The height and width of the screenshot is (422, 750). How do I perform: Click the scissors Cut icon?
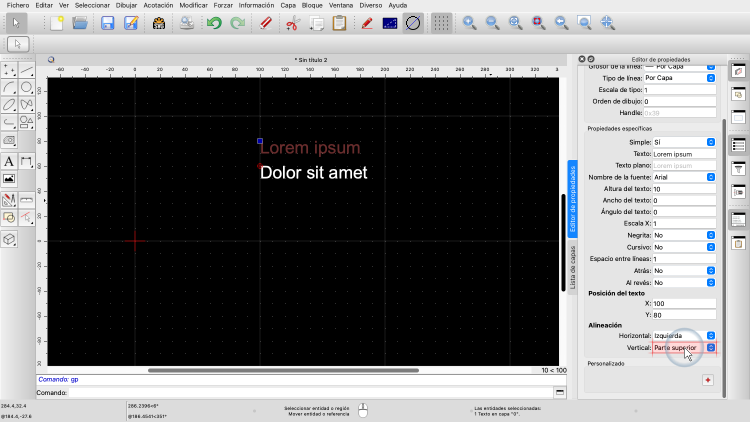point(292,22)
